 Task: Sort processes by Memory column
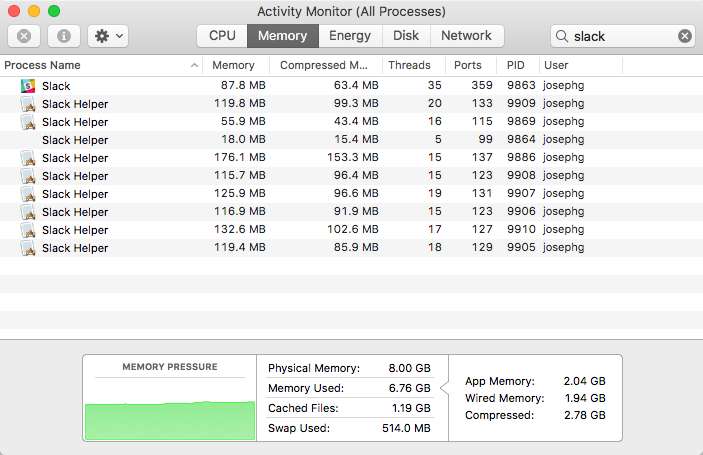(234, 65)
